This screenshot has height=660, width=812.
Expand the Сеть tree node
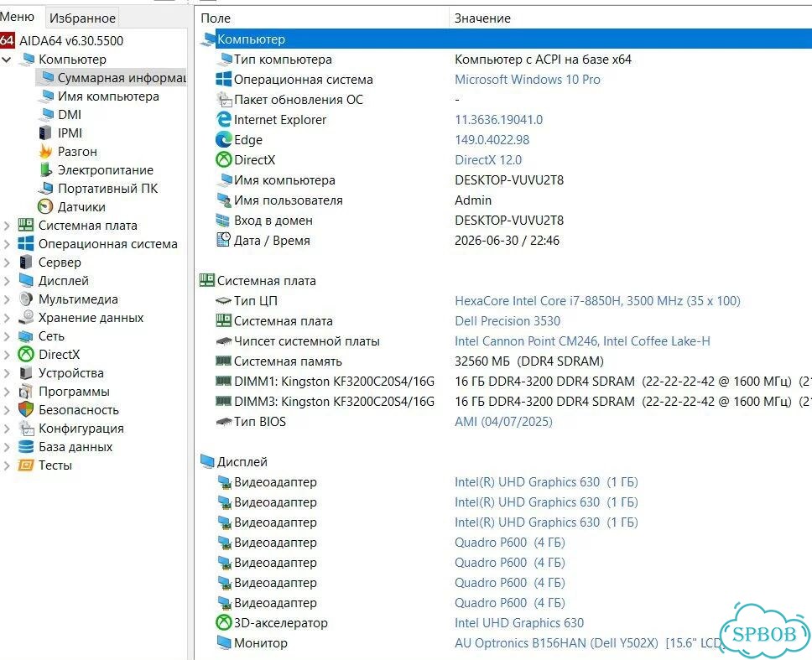point(6,336)
